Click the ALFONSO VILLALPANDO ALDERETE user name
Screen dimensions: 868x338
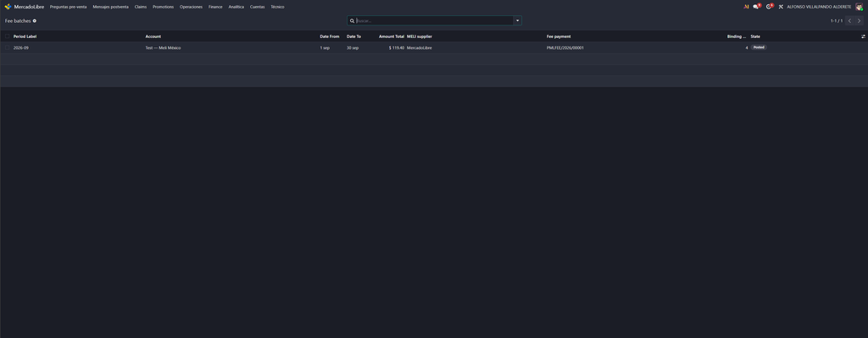click(820, 7)
